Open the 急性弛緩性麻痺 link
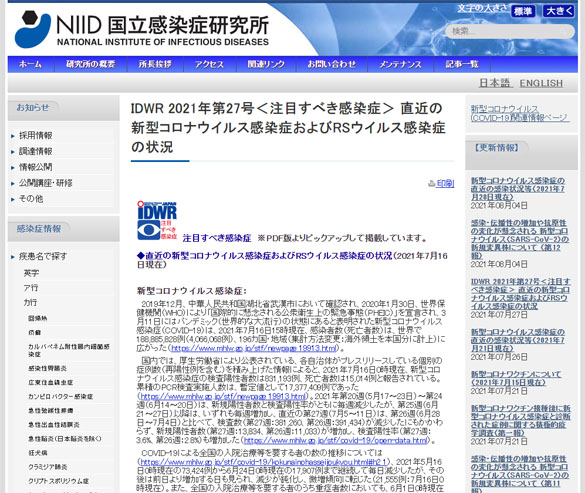Image resolution: width=585 pixels, height=493 pixels. [x=50, y=411]
